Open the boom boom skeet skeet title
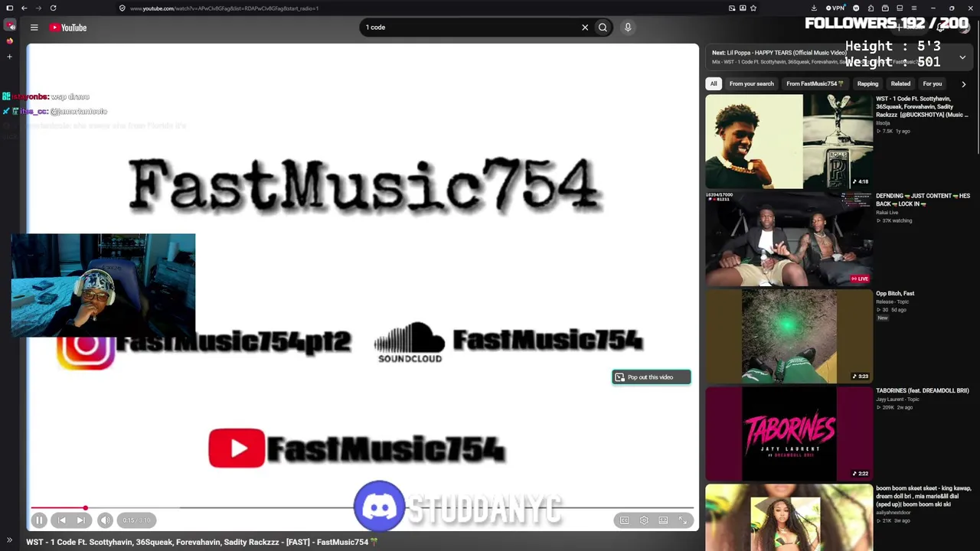Viewport: 980px width, 551px height. pyautogui.click(x=923, y=496)
